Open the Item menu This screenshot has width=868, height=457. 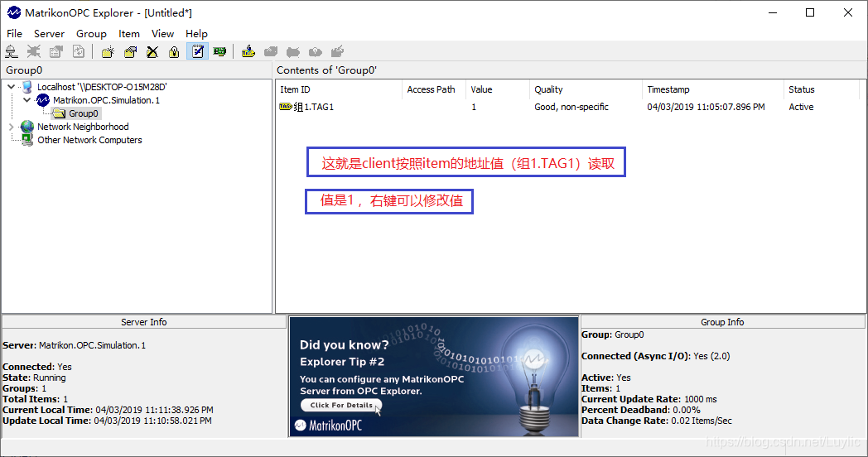tap(129, 34)
